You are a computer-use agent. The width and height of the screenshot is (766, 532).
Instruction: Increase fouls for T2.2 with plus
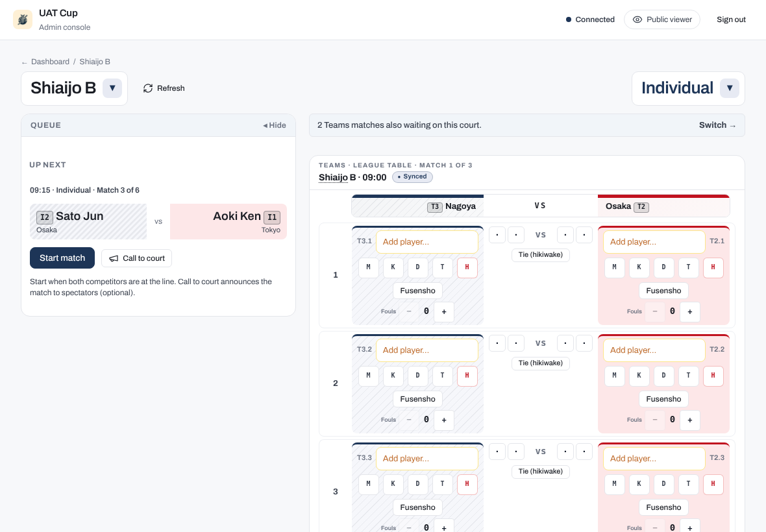(x=690, y=420)
